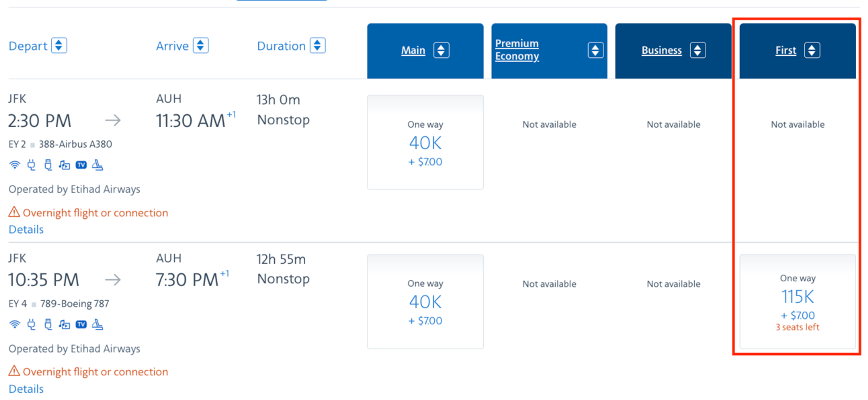Click overnight warning icon for the 2:30 PM flight
The width and height of the screenshot is (868, 400).
[14, 212]
